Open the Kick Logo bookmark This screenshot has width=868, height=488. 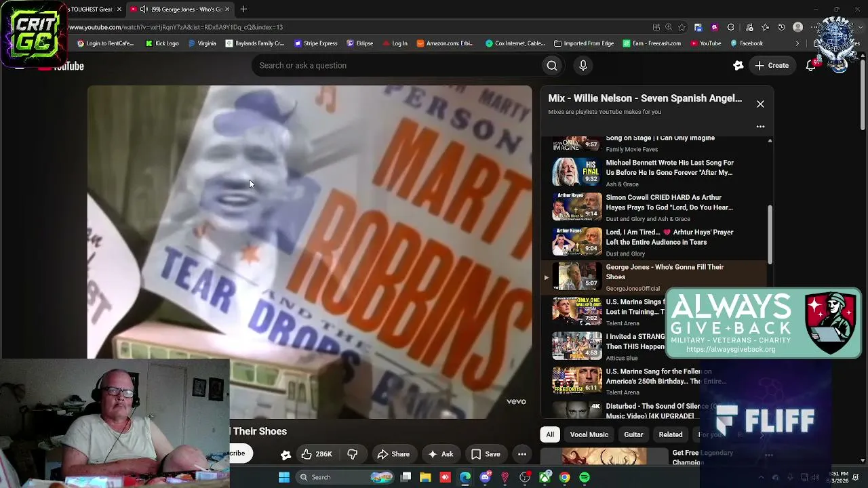pyautogui.click(x=162, y=43)
